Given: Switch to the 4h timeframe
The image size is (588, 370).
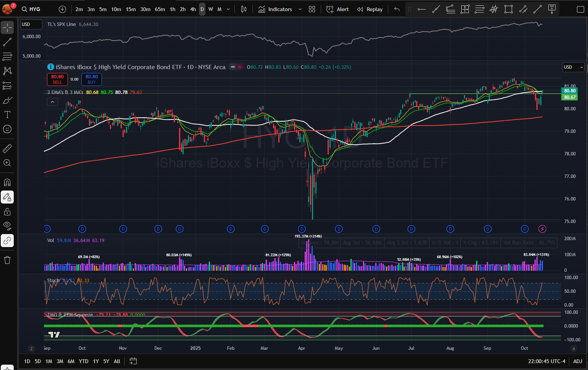Looking at the screenshot, I should [x=193, y=9].
